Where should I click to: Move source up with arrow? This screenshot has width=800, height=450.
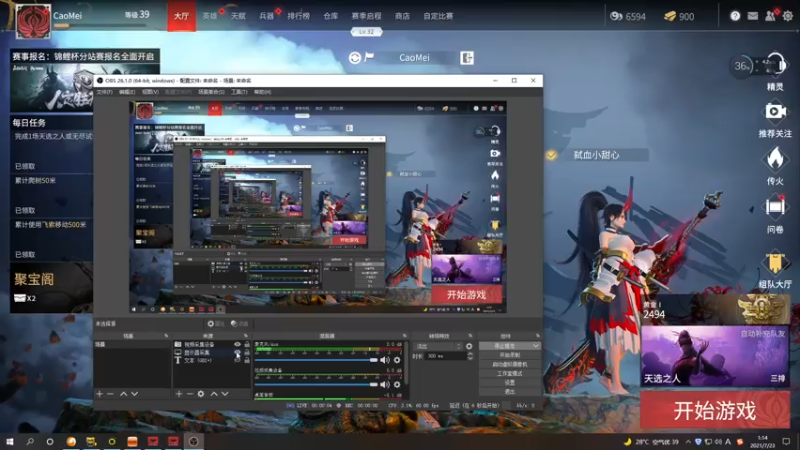pyautogui.click(x=214, y=394)
